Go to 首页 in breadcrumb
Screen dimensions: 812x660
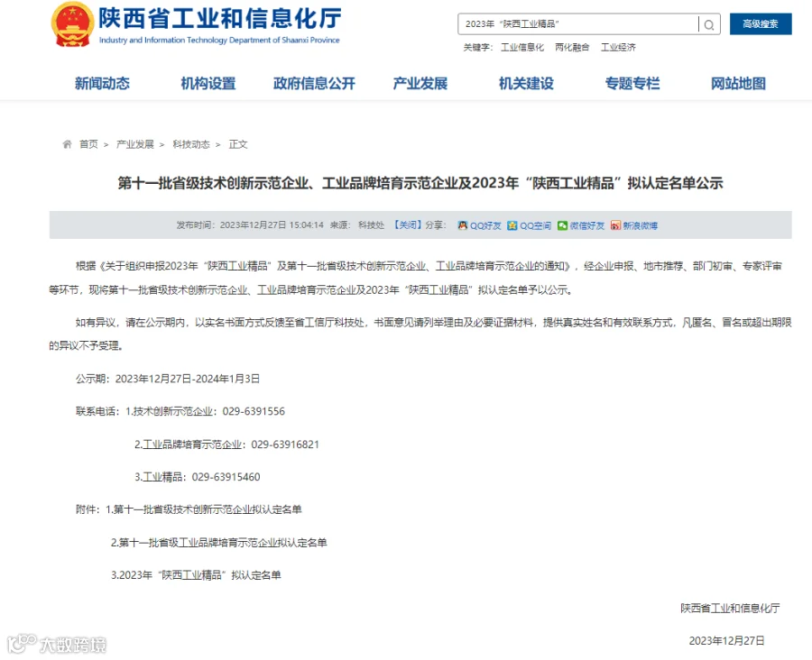coord(88,144)
